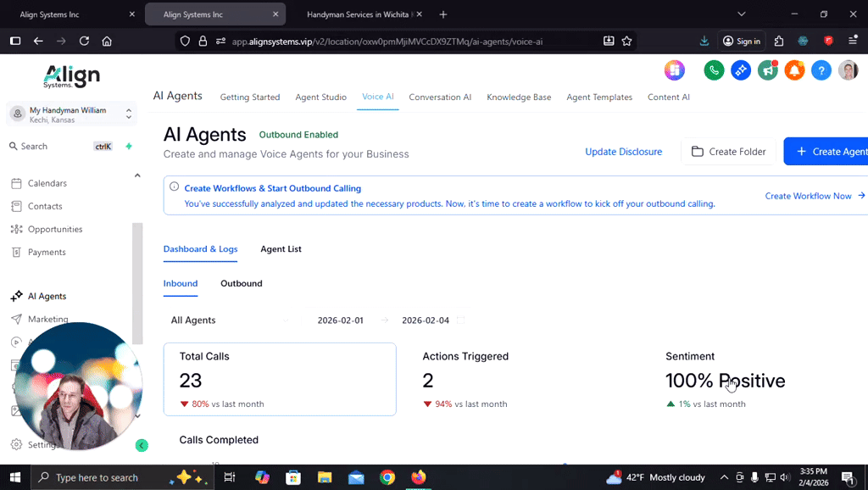Click the Firefox address bar URL
The height and width of the screenshot is (490, 868).
pyautogui.click(x=387, y=41)
